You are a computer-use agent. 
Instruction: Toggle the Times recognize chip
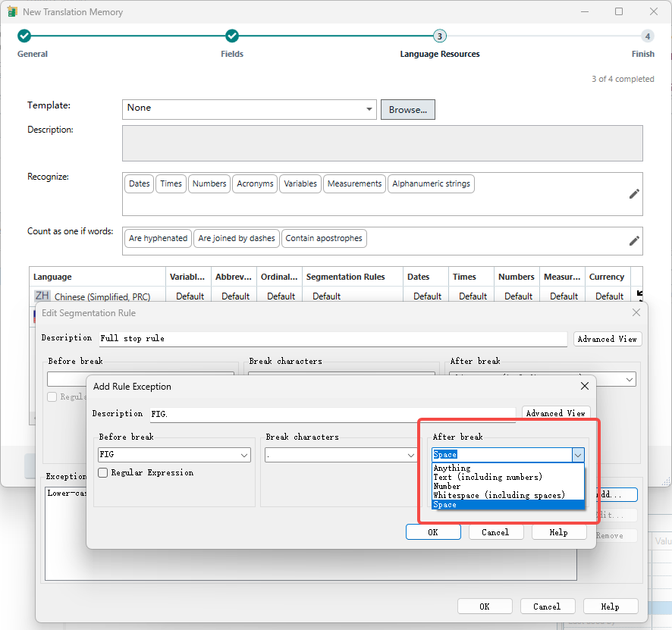(171, 183)
